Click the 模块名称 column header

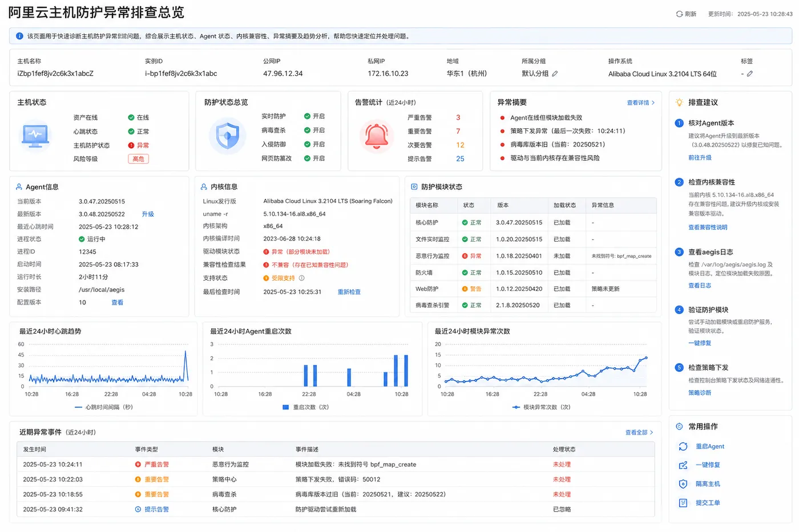(x=427, y=205)
